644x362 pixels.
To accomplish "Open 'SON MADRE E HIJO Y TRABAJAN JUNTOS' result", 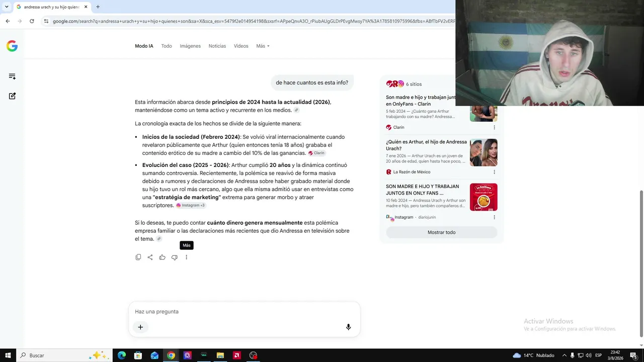I will coord(423,190).
